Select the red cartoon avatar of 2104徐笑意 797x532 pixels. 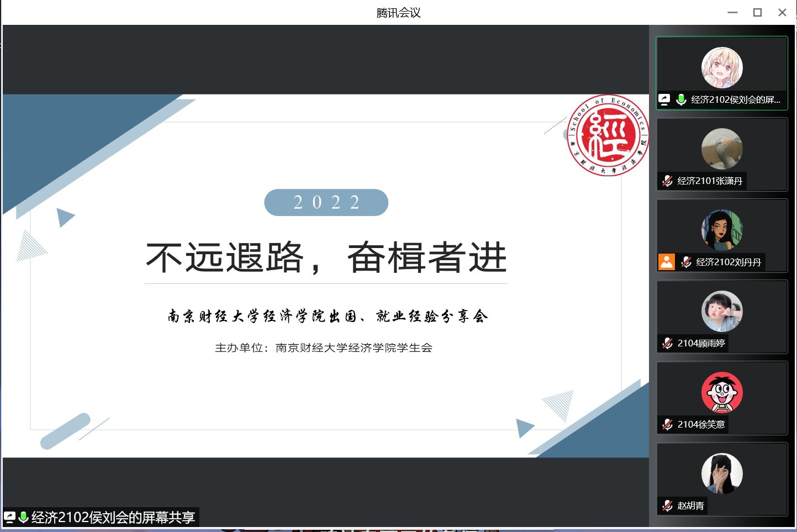(x=722, y=392)
